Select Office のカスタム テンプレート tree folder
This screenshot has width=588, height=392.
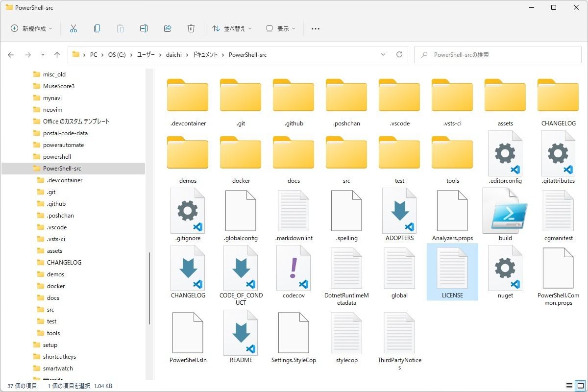(76, 122)
